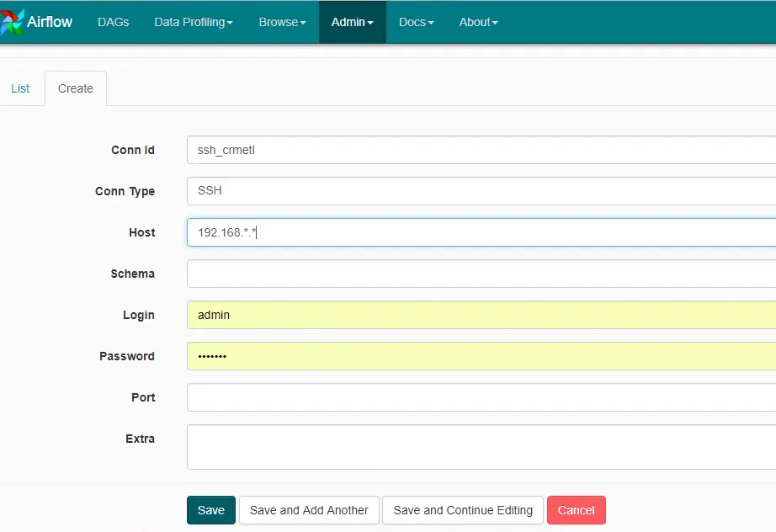Click Save and Continue Editing
Screen dimensions: 776x532
click(x=463, y=510)
